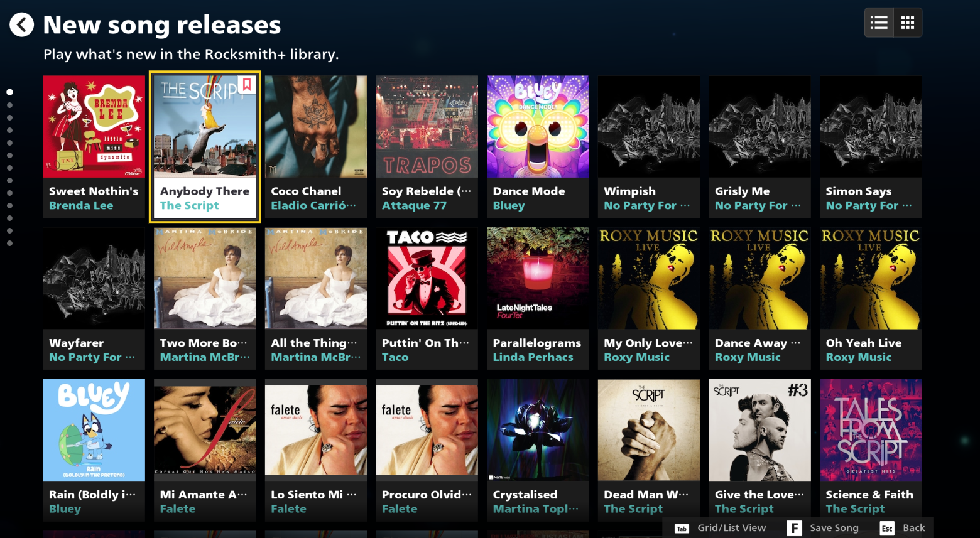Screen dimensions: 980x538
Task: Choose Lo Siento Mi … Falete cover
Action: click(x=316, y=430)
